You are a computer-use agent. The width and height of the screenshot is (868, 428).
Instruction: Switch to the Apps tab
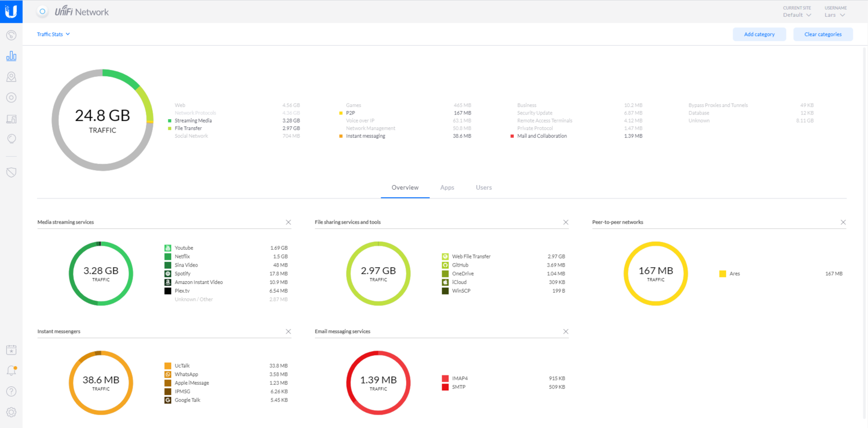pos(447,187)
